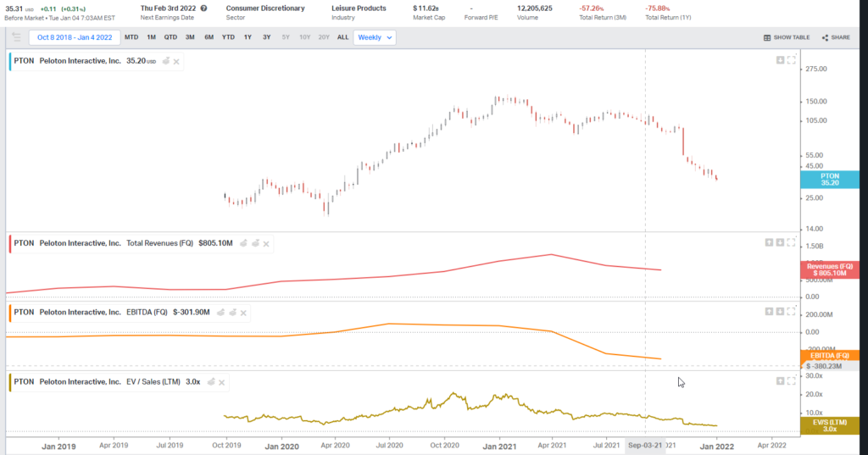868x455 pixels.
Task: Click the red Revenues (FQ) $805.10M axis tag
Action: coord(830,269)
